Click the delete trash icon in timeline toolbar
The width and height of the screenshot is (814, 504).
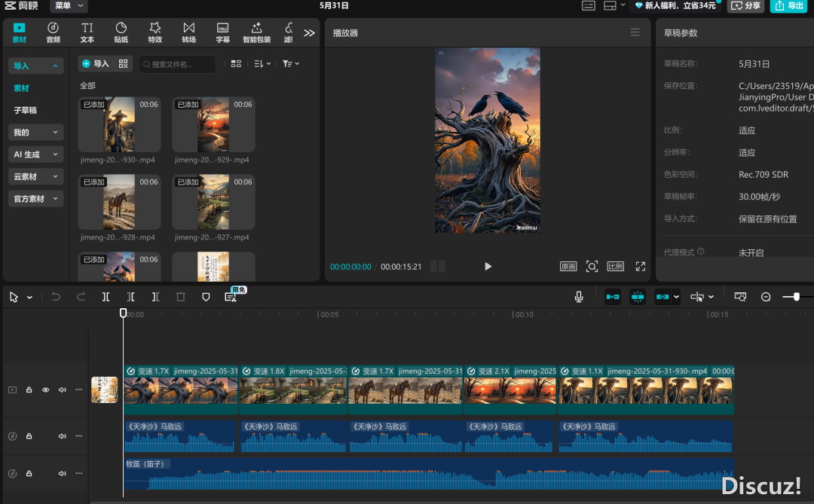coord(181,297)
